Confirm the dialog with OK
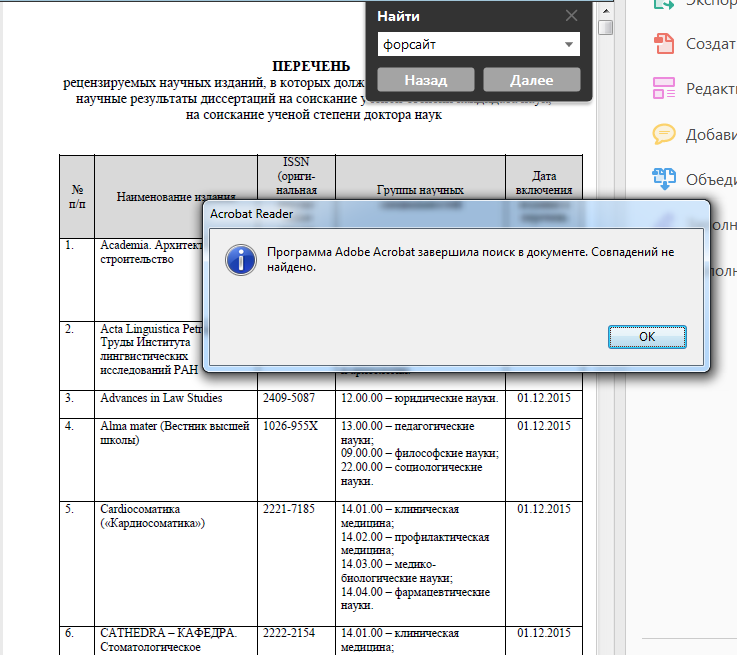The image size is (737, 655). tap(647, 337)
